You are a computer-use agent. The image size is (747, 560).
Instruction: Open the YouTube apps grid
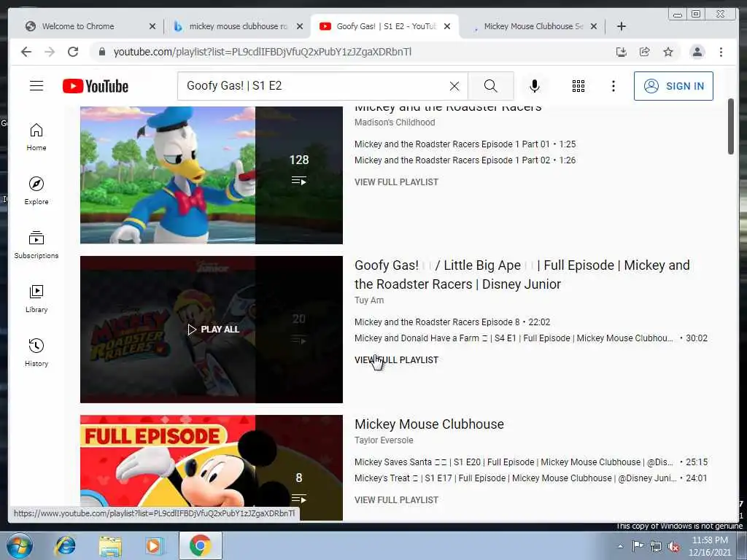(x=578, y=86)
